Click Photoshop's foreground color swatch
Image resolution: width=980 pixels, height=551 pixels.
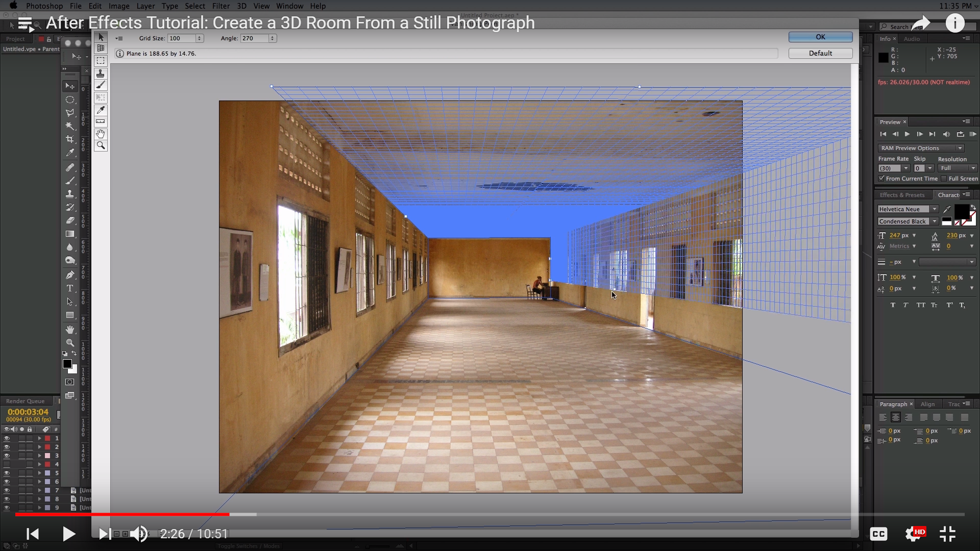[67, 364]
